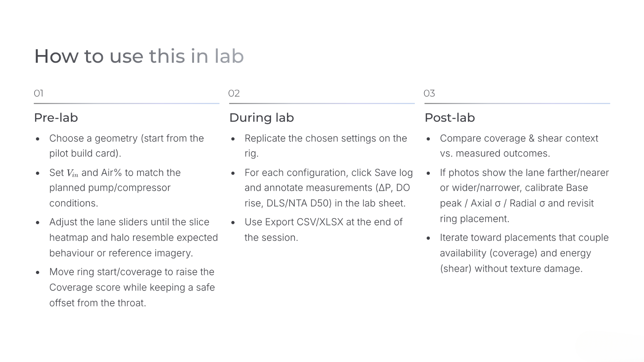Click the "How to use this in lab" title

[139, 56]
